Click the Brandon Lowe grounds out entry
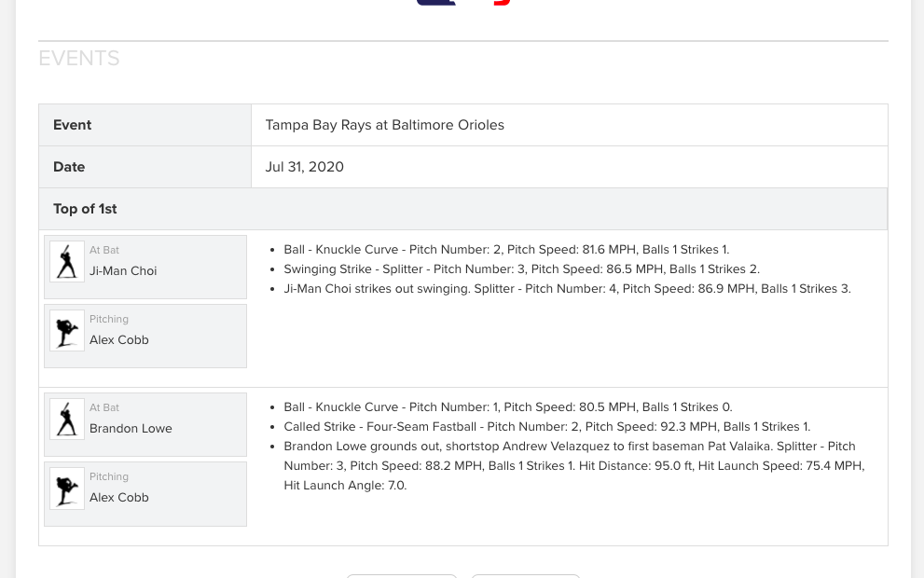924x578 pixels. click(x=573, y=465)
